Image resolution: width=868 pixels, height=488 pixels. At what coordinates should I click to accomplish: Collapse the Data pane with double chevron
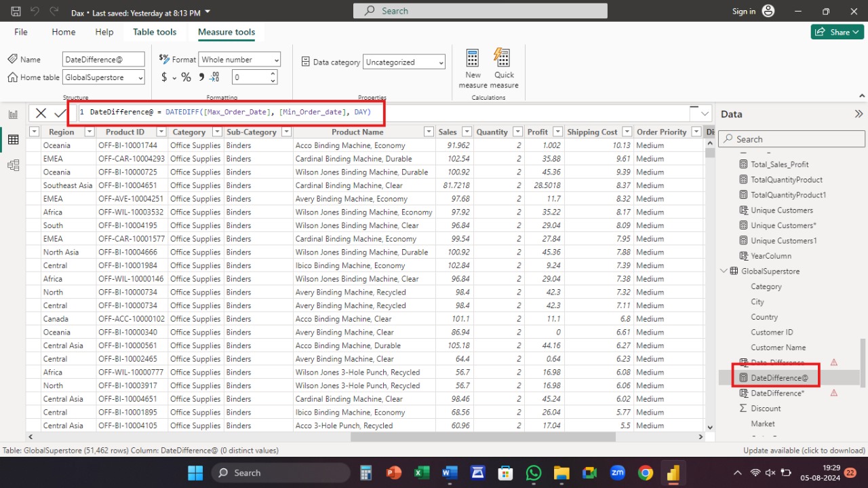[x=859, y=114]
